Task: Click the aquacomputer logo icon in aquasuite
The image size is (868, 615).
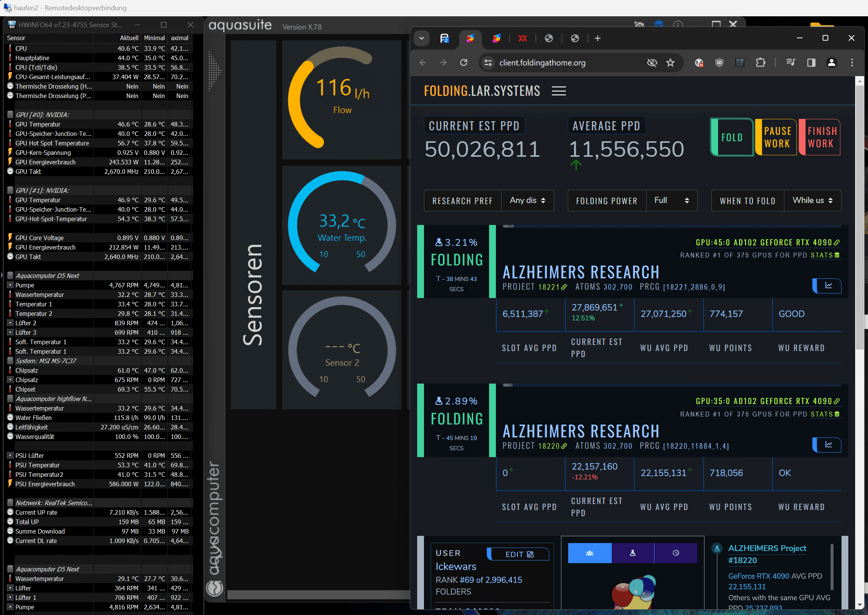Action: 214,588
